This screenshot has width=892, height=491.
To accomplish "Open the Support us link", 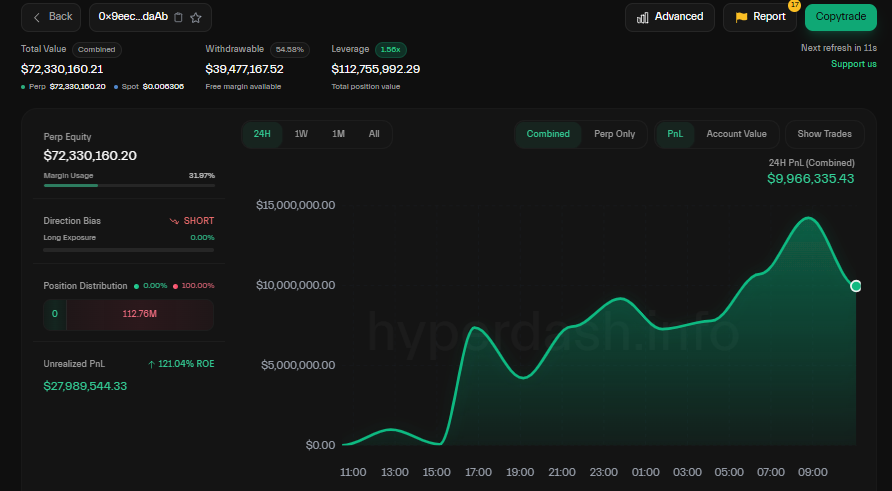I will coord(853,64).
